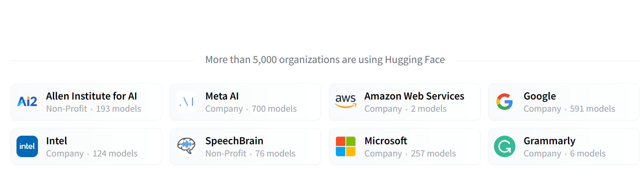This screenshot has width=644, height=189.
Task: Click the Google G logo
Action: (505, 102)
